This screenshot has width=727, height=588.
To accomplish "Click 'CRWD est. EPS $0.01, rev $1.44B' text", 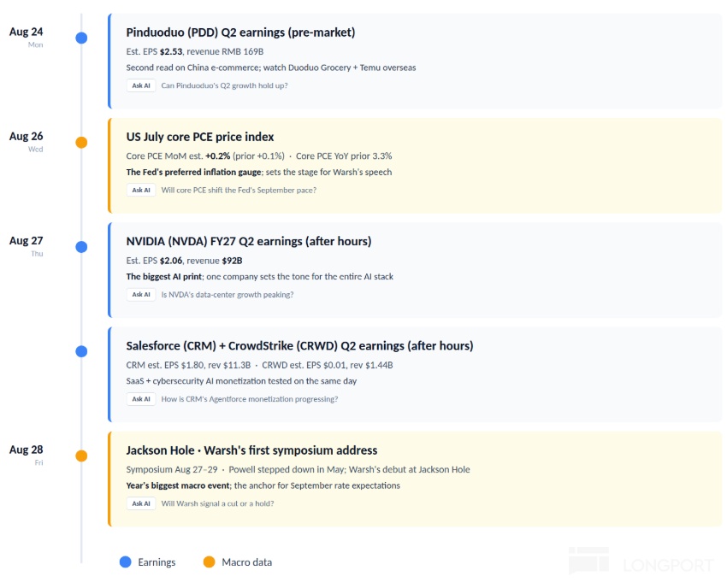I will (x=328, y=365).
